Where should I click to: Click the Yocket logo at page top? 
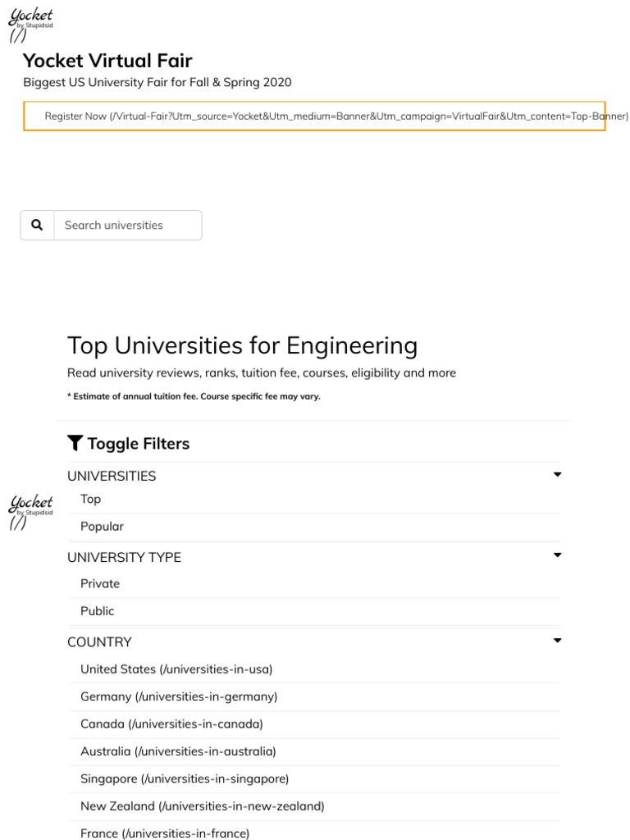(30, 22)
